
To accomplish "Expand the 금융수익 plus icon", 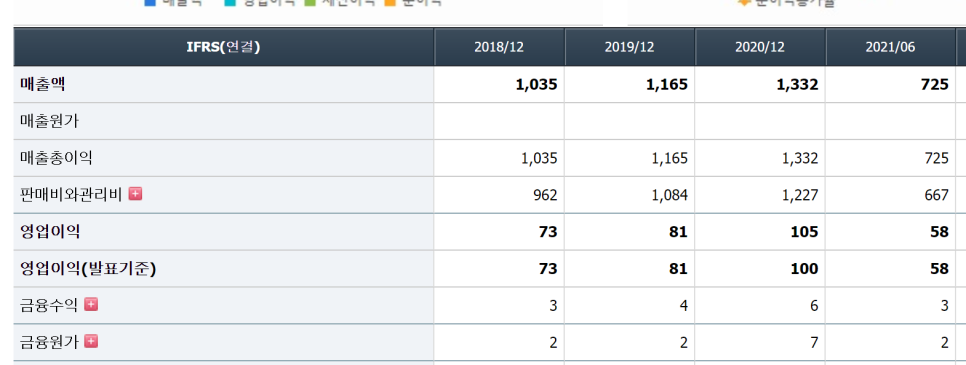I will click(91, 304).
